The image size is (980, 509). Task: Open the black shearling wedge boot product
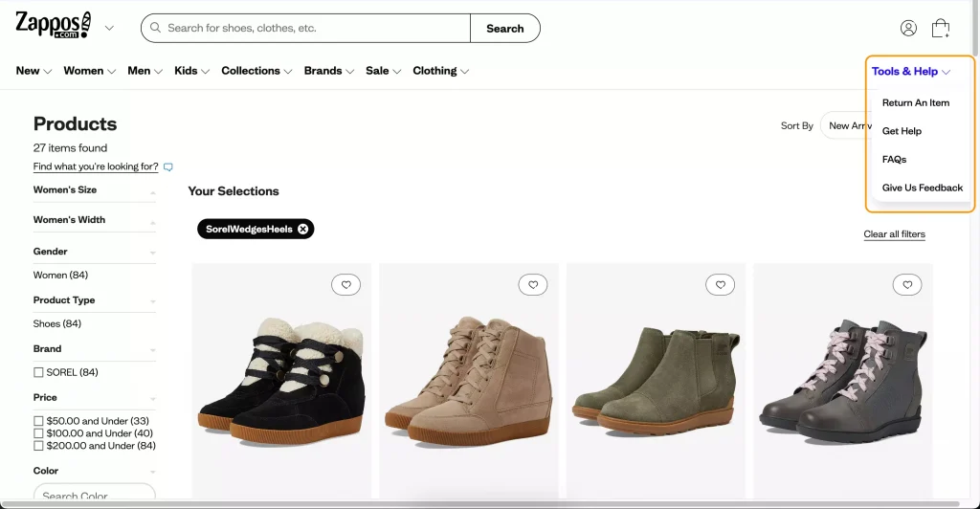281,383
